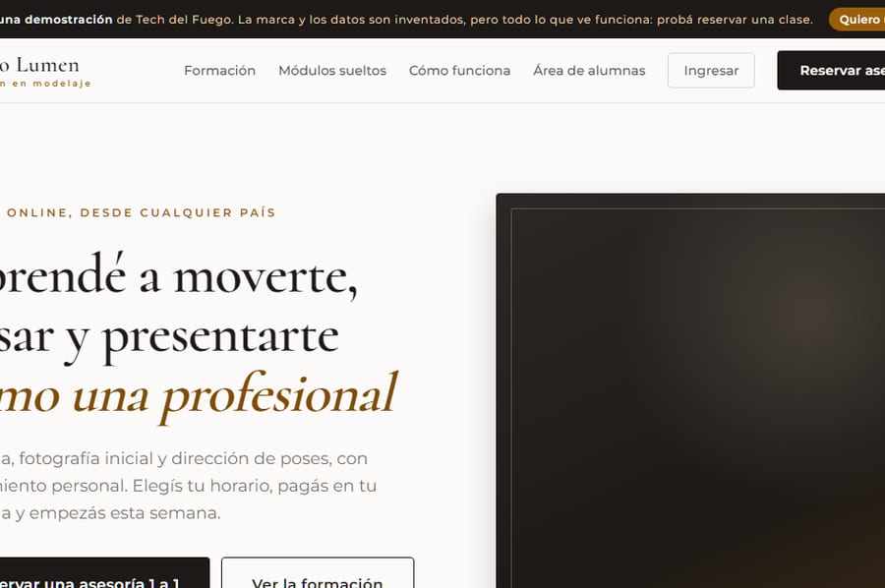Viewport: 885px width, 588px height.
Task: Visit the Área de alumnas link
Action: pos(589,71)
